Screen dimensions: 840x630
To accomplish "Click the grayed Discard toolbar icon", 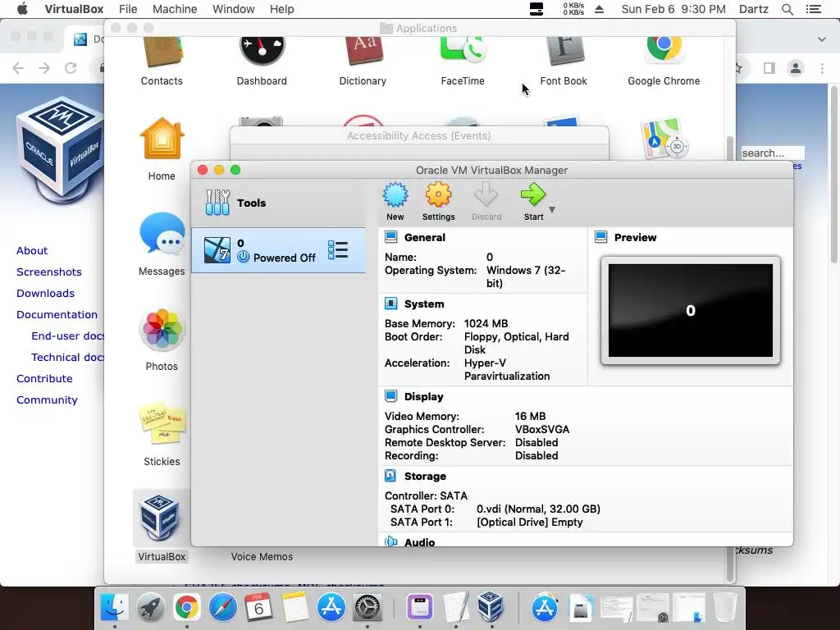I will [486, 195].
